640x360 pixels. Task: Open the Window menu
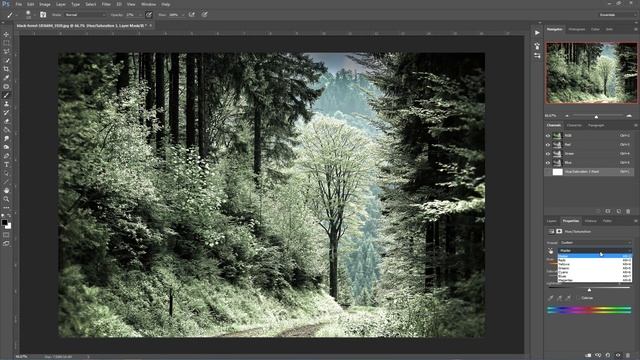coord(148,4)
